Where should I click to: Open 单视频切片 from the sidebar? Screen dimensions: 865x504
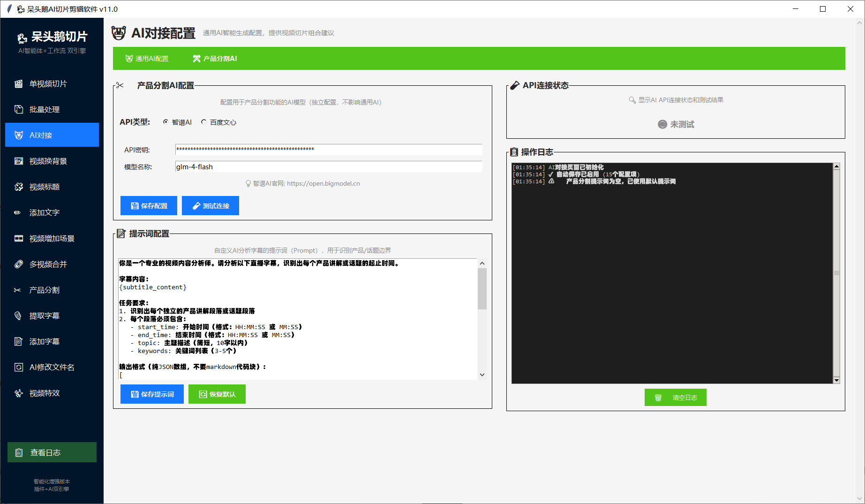coord(48,84)
